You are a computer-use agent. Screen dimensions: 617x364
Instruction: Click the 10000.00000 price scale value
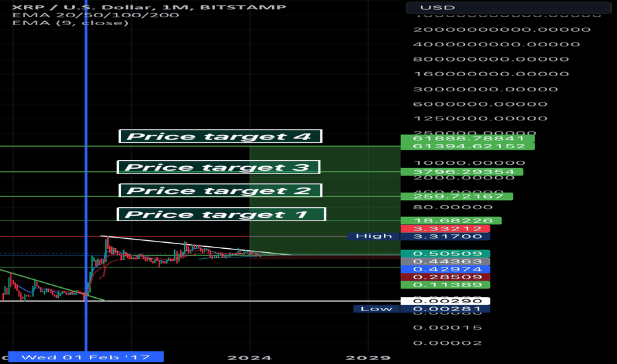click(x=469, y=163)
